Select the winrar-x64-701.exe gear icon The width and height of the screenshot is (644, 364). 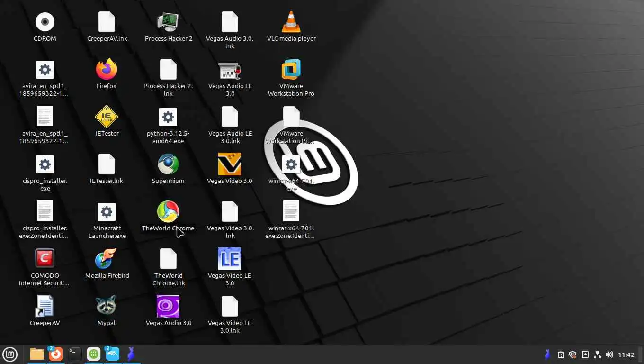pyautogui.click(x=291, y=164)
